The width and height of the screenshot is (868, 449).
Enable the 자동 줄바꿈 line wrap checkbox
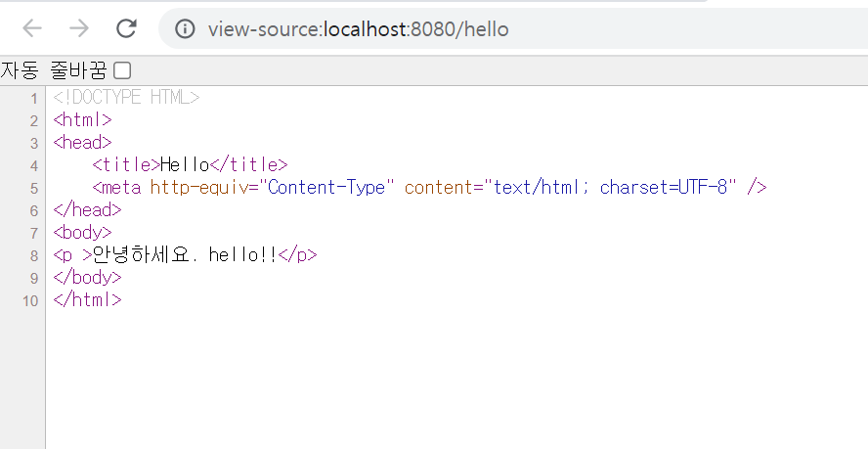click(122, 71)
